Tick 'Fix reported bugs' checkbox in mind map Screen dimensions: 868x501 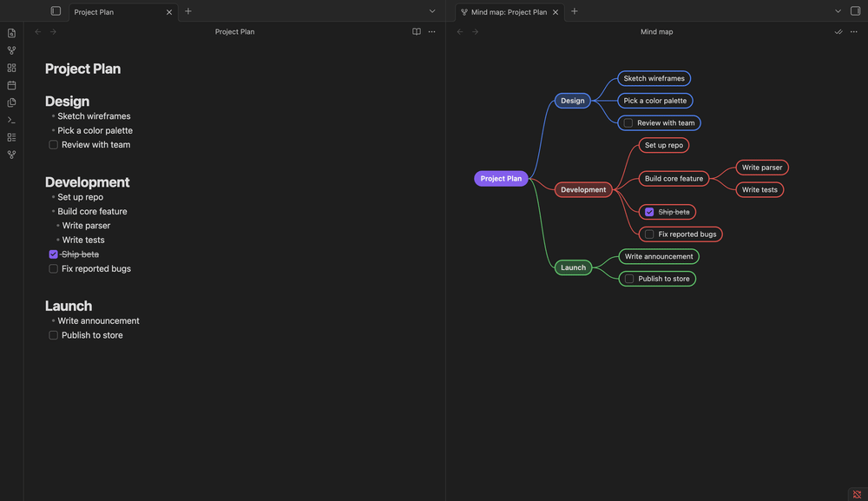coord(649,234)
